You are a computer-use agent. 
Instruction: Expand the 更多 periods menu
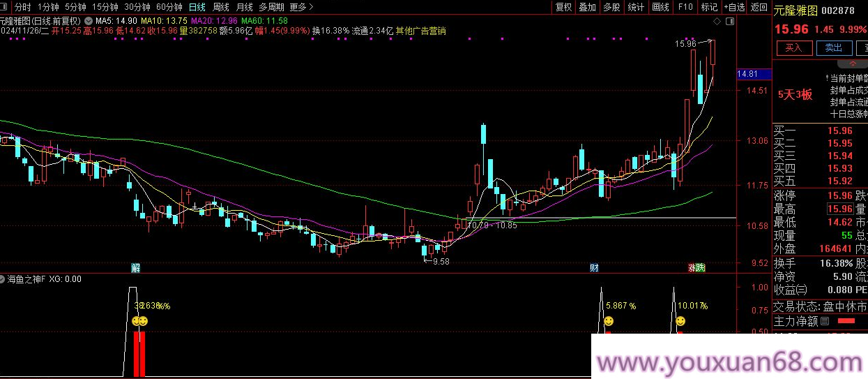300,7
